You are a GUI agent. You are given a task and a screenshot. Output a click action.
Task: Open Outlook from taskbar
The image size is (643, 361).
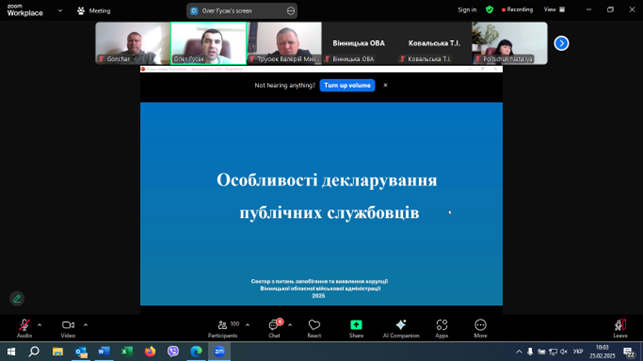(81, 352)
